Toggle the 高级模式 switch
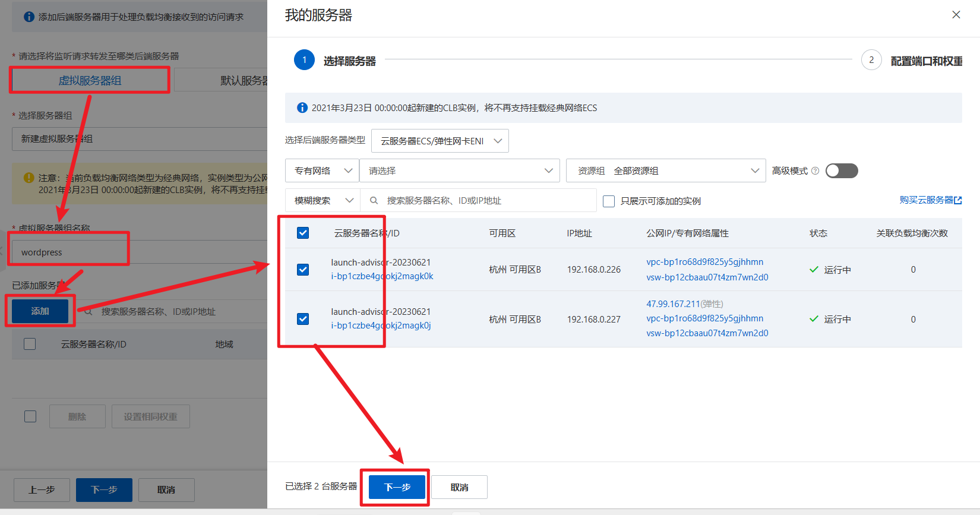 [x=842, y=171]
